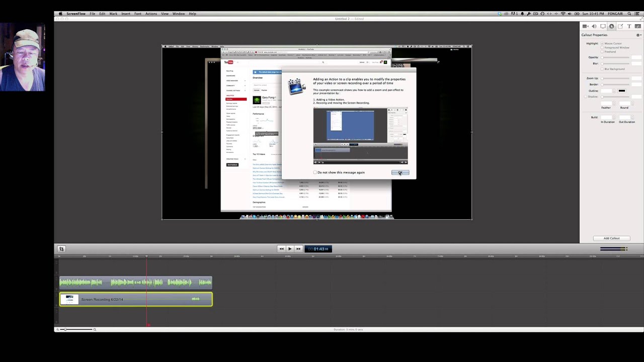Adjust the Zoom Up slider
Screen dimensions: 644x362
click(615, 78)
